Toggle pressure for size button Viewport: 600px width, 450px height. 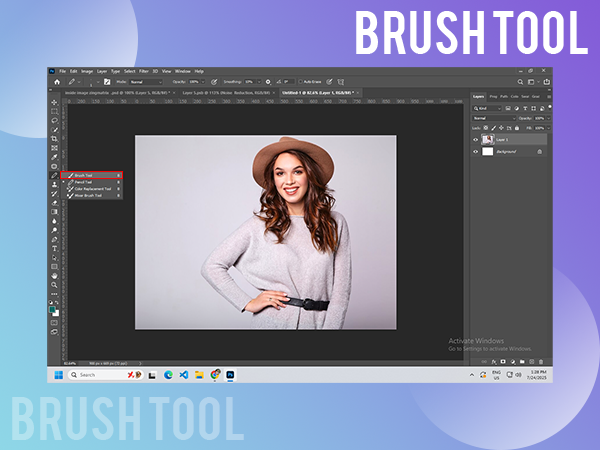pyautogui.click(x=329, y=82)
